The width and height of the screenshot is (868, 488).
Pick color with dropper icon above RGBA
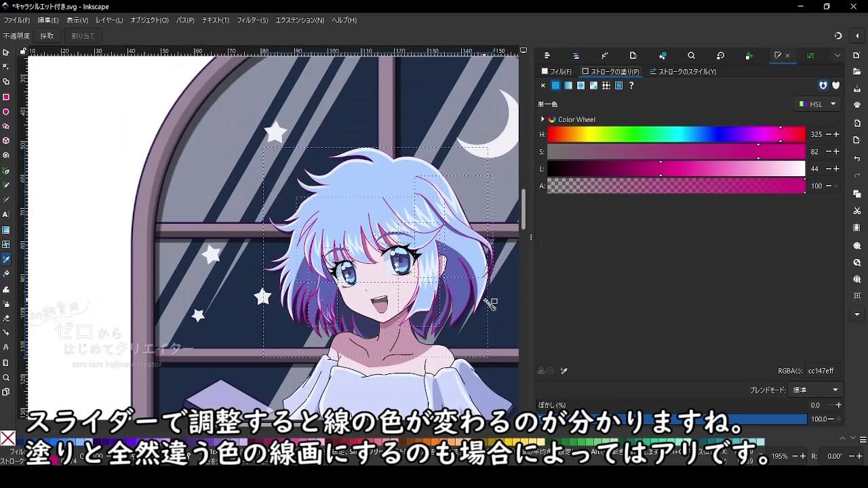point(564,371)
